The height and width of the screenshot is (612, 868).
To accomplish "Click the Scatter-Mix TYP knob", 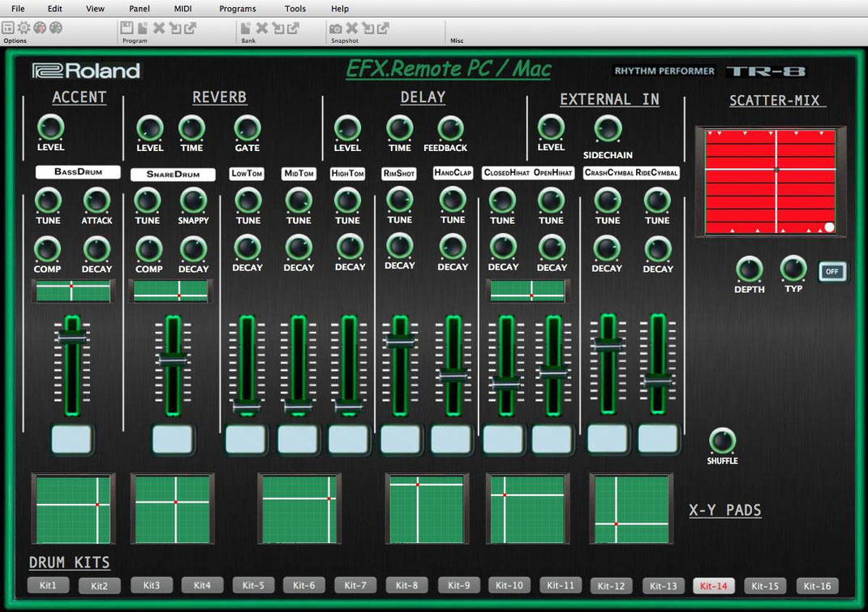I will pos(793,269).
